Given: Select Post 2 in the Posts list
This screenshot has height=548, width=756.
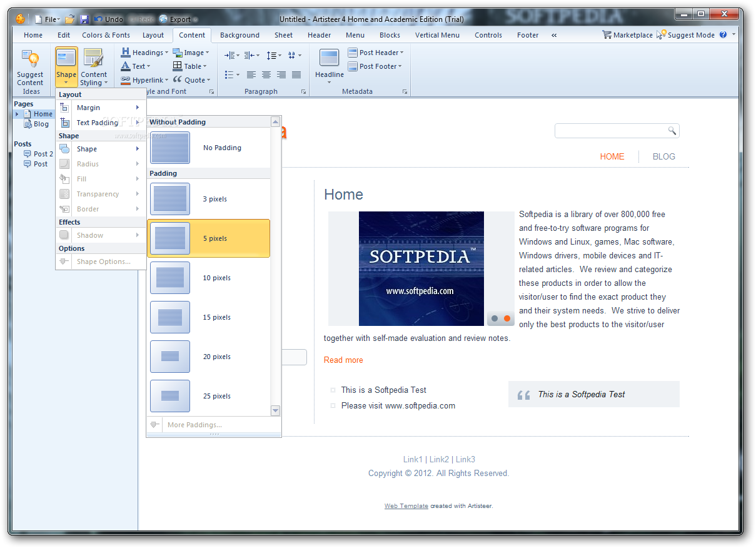Looking at the screenshot, I should (x=38, y=154).
